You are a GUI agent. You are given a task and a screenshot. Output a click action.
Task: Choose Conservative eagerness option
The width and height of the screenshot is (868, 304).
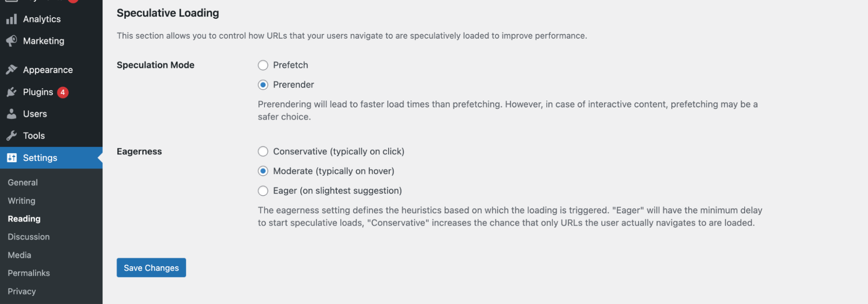[263, 151]
